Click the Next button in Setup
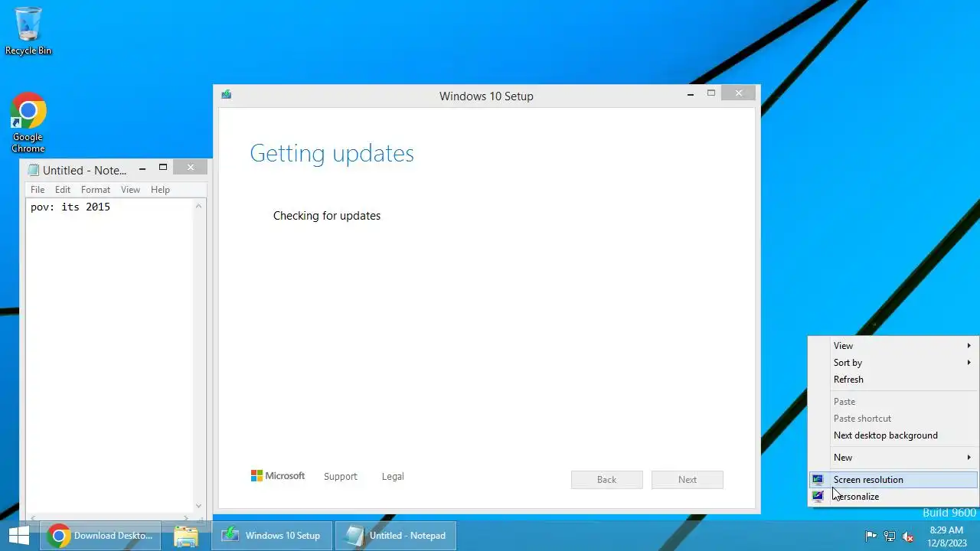 [688, 480]
